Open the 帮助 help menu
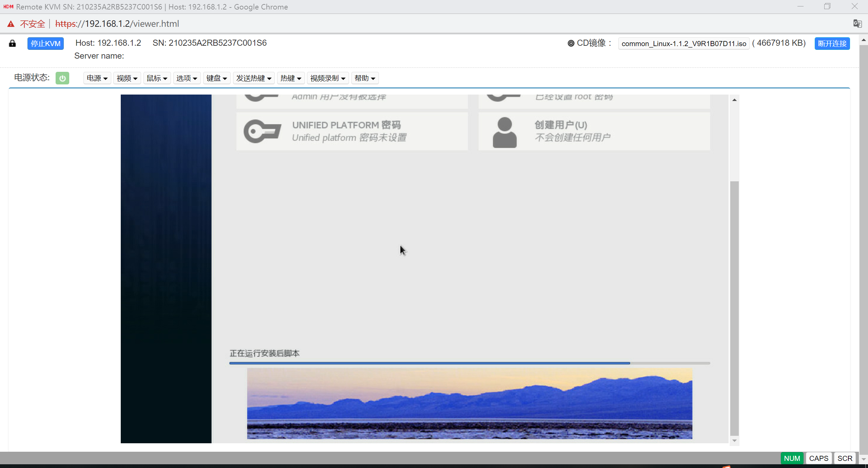 coord(365,78)
